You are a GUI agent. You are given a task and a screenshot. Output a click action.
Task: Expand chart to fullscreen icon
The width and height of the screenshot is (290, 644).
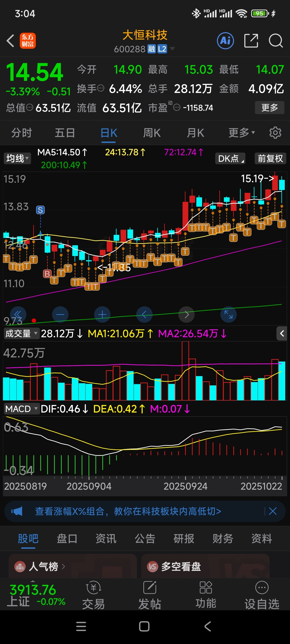coord(228,314)
